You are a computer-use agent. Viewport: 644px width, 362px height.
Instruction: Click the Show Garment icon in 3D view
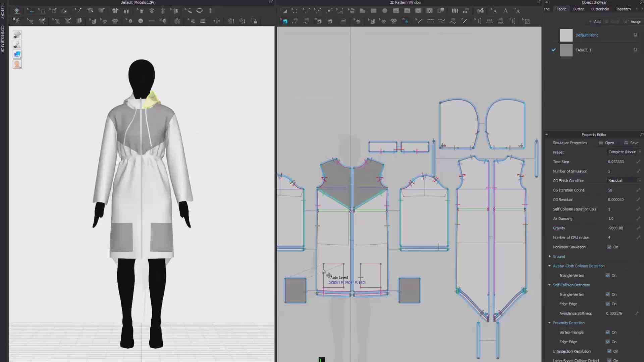coord(17,35)
